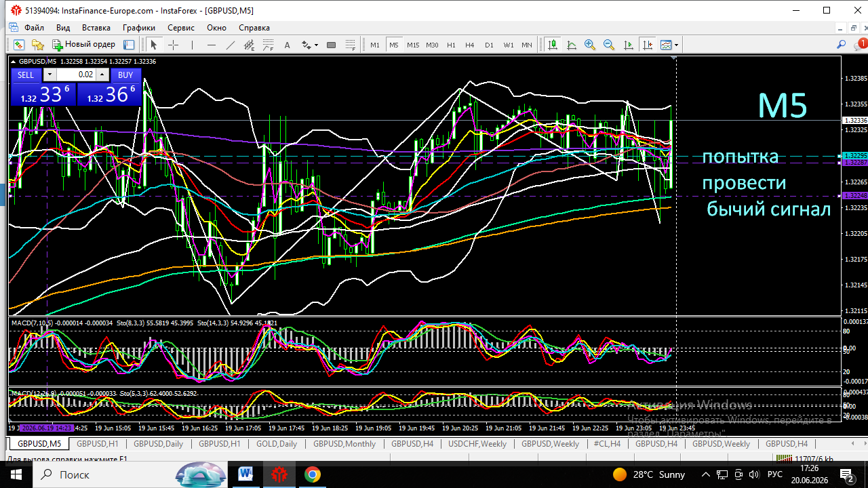
Task: Open the chat notifications icon
Action: pyautogui.click(x=859, y=45)
